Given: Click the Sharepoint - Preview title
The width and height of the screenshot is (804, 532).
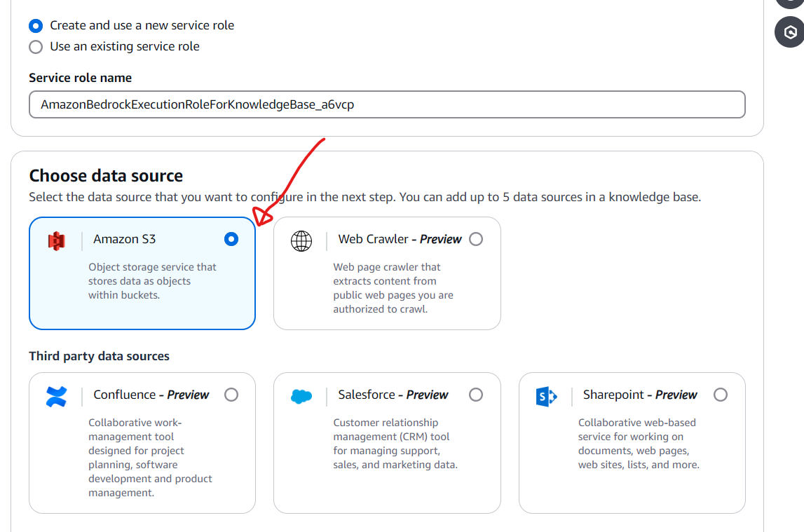Looking at the screenshot, I should (x=640, y=395).
